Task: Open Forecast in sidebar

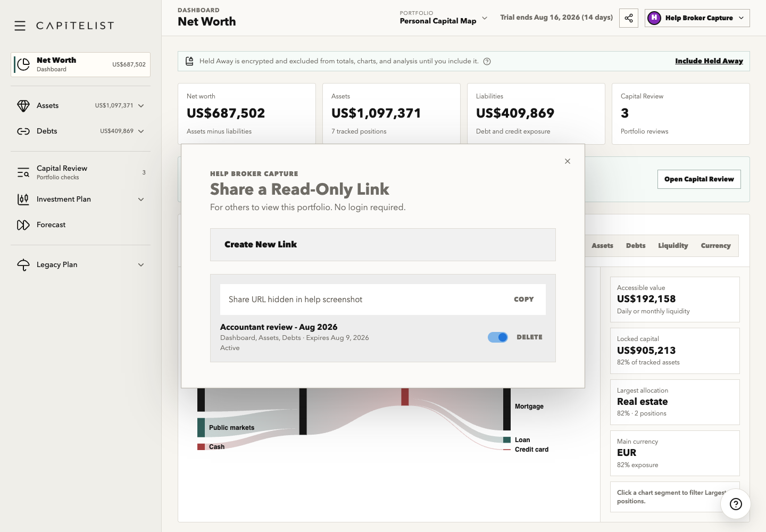Action: pyautogui.click(x=80, y=225)
